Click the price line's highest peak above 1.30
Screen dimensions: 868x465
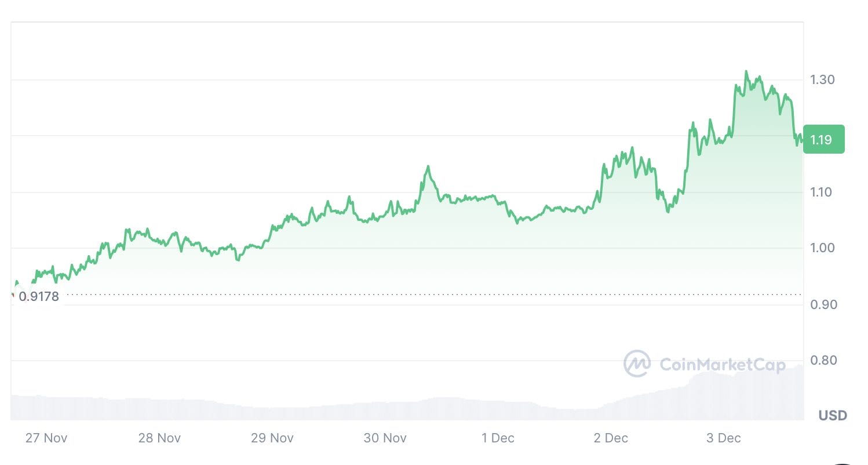click(746, 72)
